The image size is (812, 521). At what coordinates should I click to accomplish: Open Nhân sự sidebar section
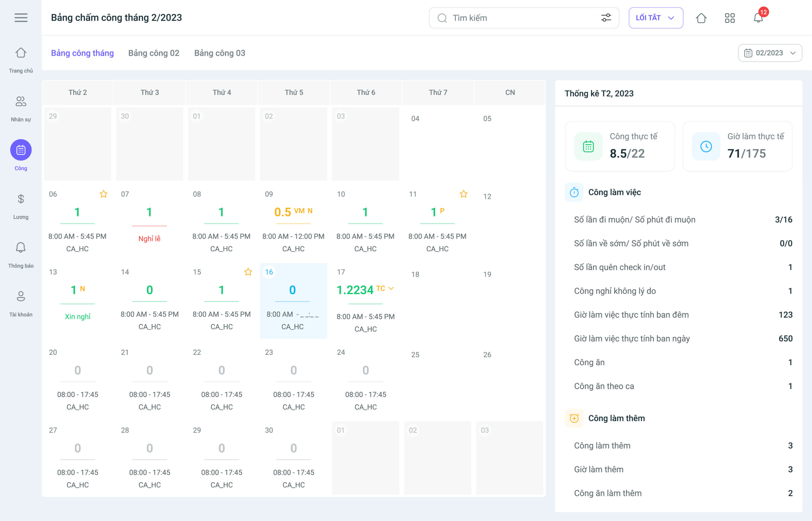pyautogui.click(x=21, y=108)
